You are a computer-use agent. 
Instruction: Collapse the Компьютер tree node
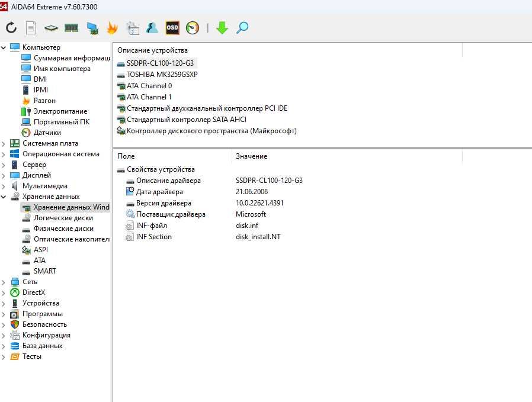click(4, 47)
